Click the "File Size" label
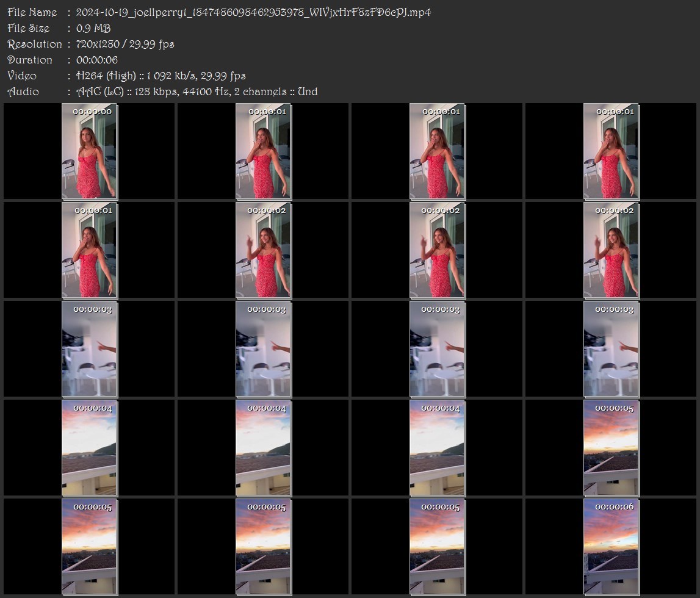700x598 pixels. pos(29,28)
